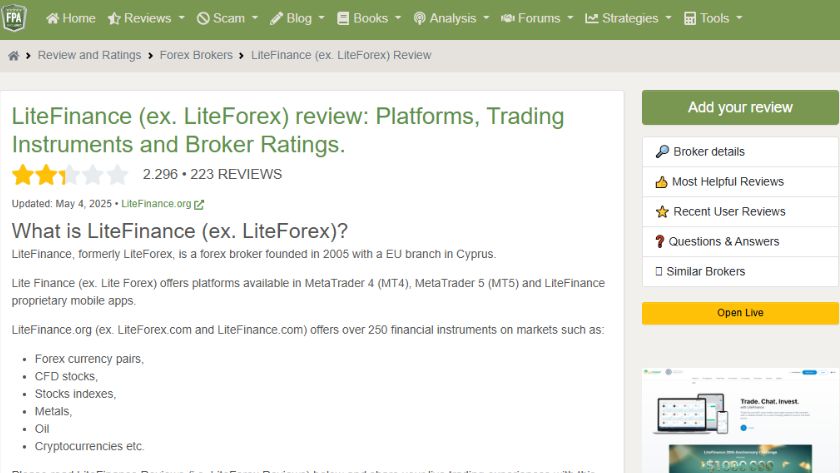Viewport: 840px width, 473px height.
Task: Click the red question mark icon
Action: click(x=659, y=242)
